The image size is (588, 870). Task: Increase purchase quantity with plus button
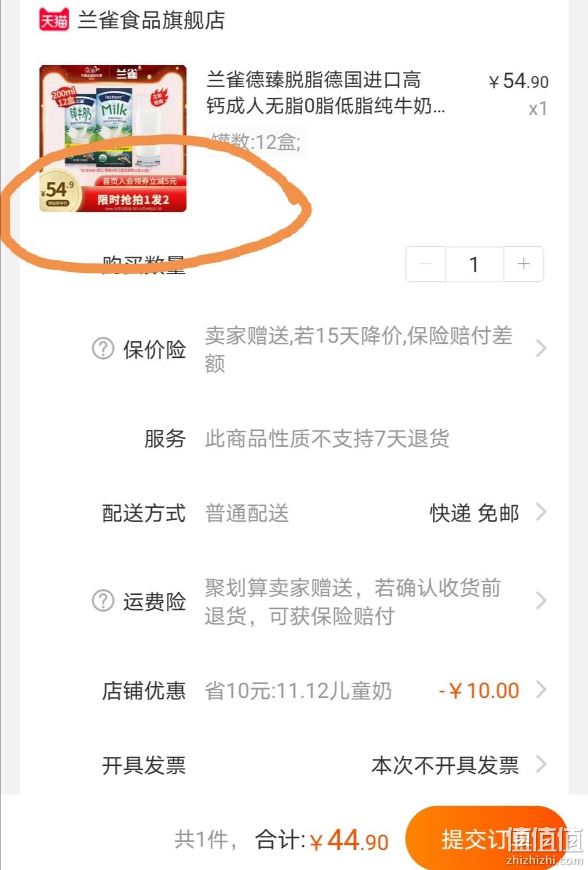524,264
